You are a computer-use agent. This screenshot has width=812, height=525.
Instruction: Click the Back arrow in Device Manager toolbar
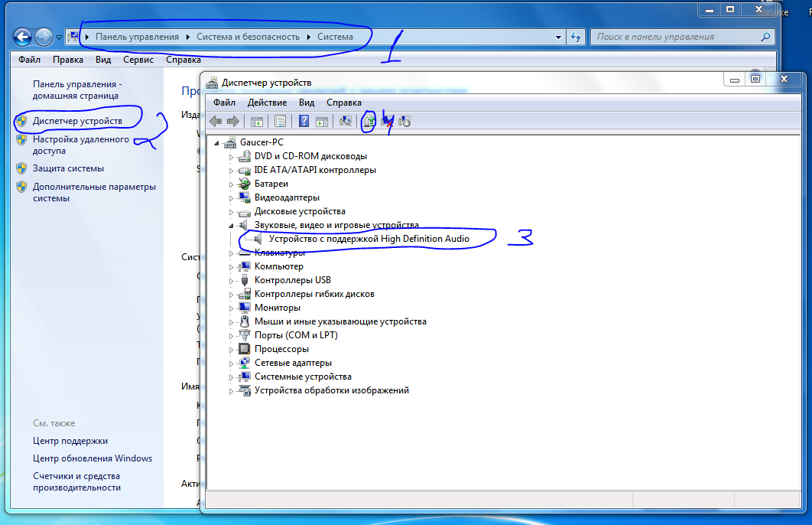click(216, 121)
